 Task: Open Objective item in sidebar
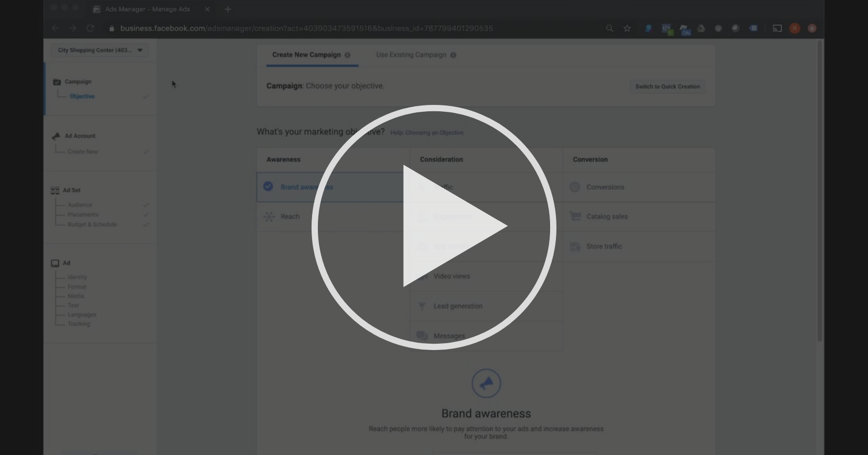coord(82,96)
